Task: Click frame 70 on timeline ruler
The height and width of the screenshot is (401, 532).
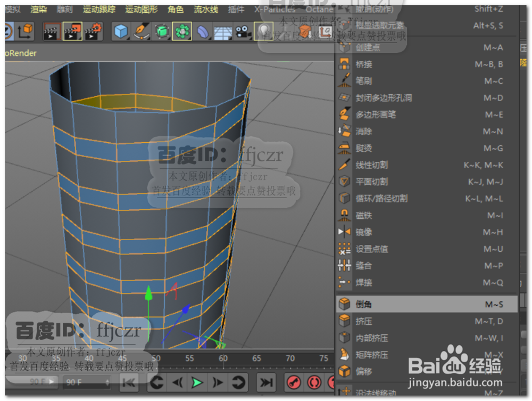Action: (290, 358)
